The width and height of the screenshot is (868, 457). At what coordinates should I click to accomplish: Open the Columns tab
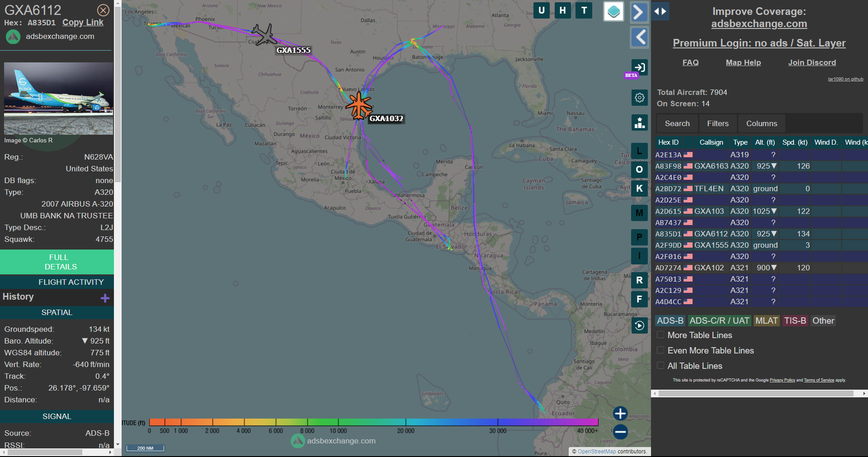point(762,123)
